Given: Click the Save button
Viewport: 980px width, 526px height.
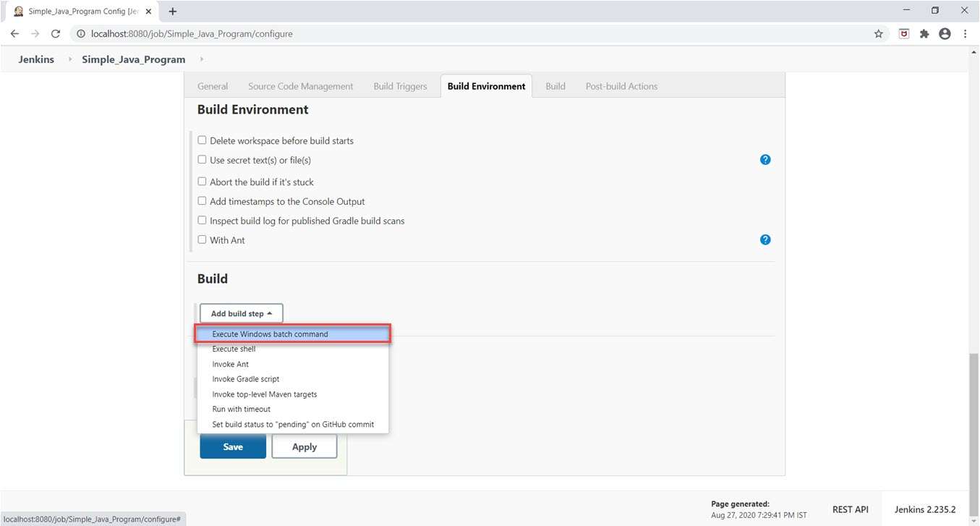Looking at the screenshot, I should [233, 446].
